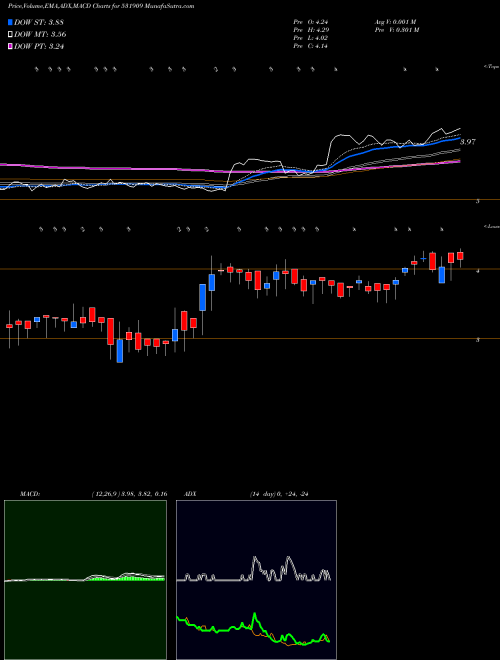Click the 'MACD:' panel heading
This screenshot has width=500, height=660.
pos(30,494)
